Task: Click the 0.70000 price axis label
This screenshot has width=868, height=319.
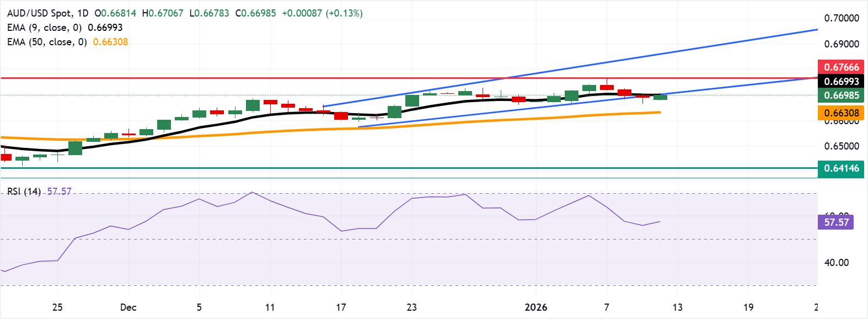Action: pos(842,18)
